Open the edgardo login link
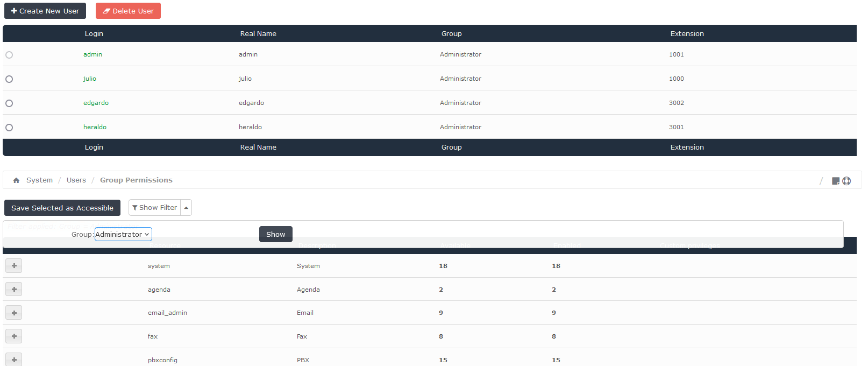868x366 pixels. 96,103
